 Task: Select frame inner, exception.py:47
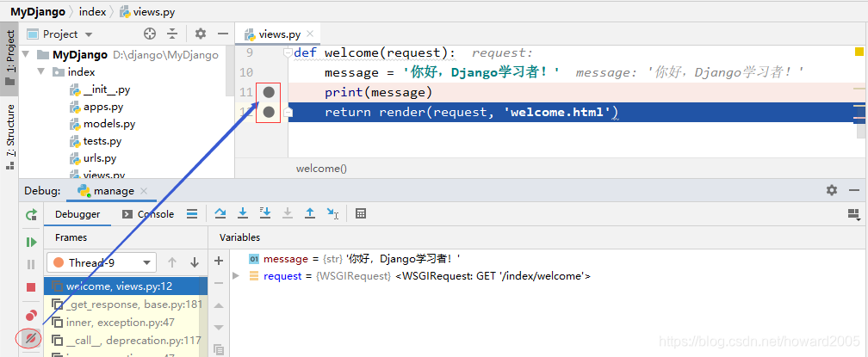tap(126, 323)
